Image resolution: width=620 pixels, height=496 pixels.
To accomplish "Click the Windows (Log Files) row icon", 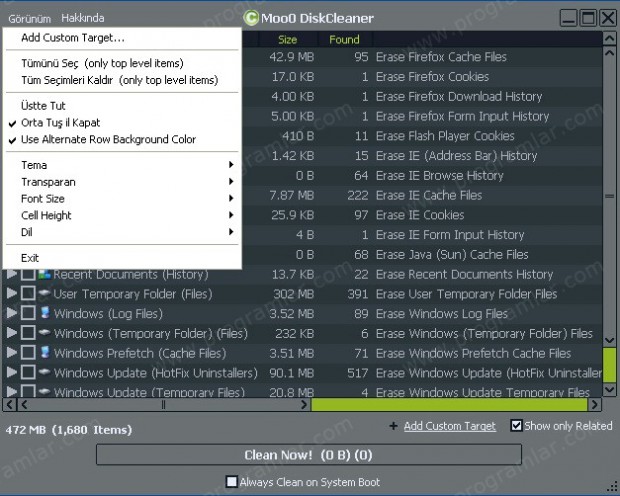I will 45,313.
